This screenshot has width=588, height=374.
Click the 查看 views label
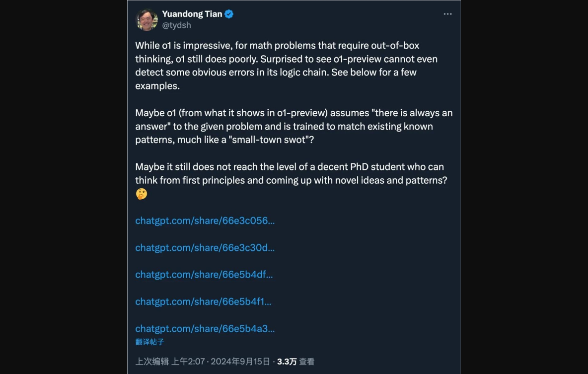[307, 362]
